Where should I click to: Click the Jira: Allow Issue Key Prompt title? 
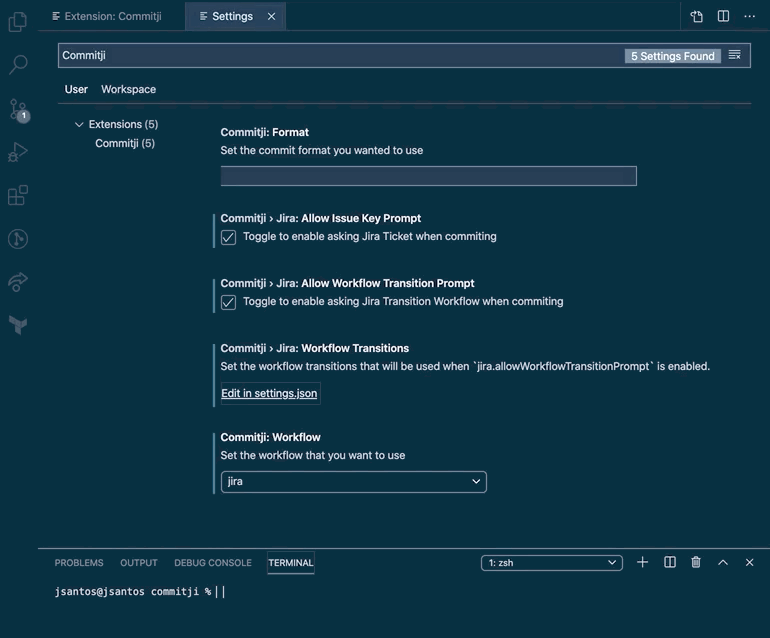point(321,218)
